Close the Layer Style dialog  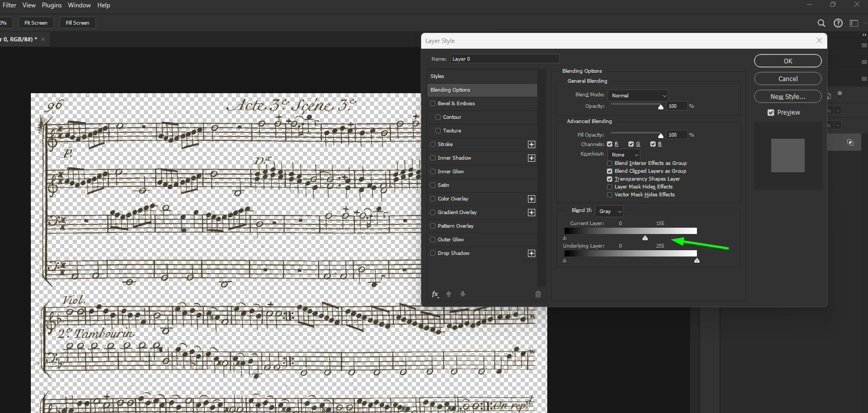819,40
